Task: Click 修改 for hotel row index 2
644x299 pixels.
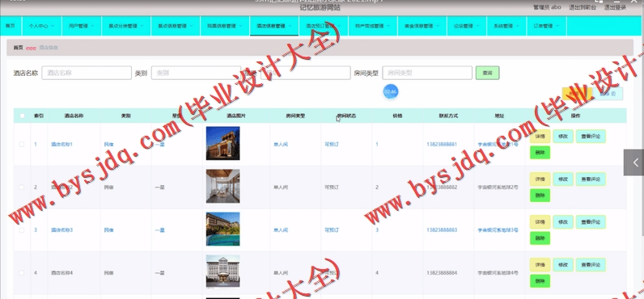Action: [x=563, y=179]
